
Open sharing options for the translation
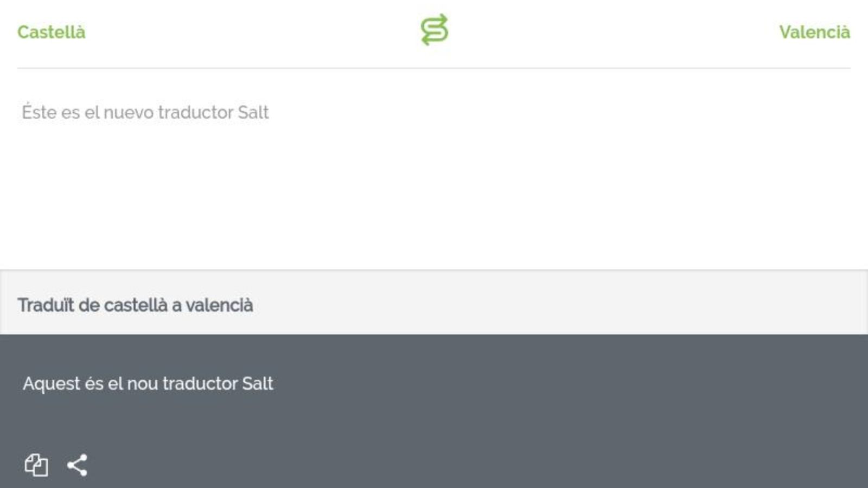78,464
